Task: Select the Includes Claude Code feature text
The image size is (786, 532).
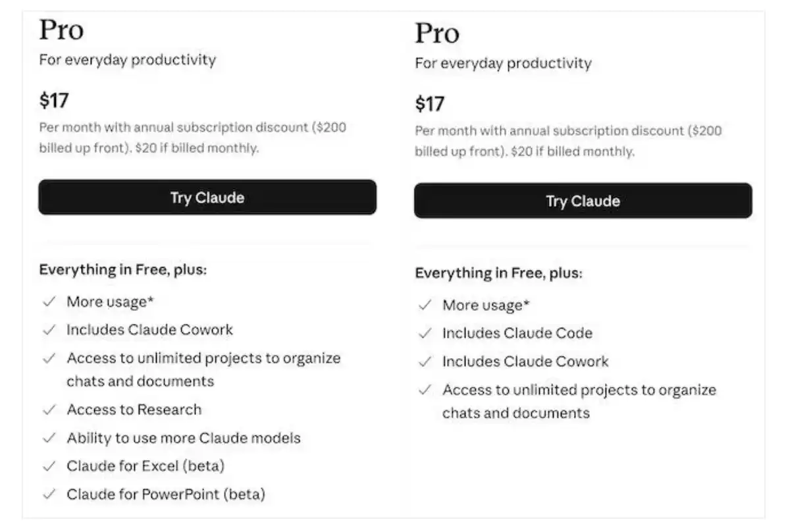Action: click(517, 334)
